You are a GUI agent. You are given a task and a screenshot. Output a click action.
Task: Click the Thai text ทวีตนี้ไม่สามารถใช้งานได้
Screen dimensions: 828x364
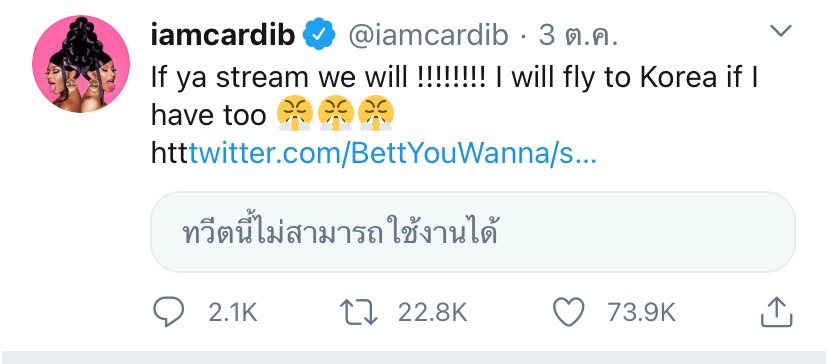click(x=340, y=233)
